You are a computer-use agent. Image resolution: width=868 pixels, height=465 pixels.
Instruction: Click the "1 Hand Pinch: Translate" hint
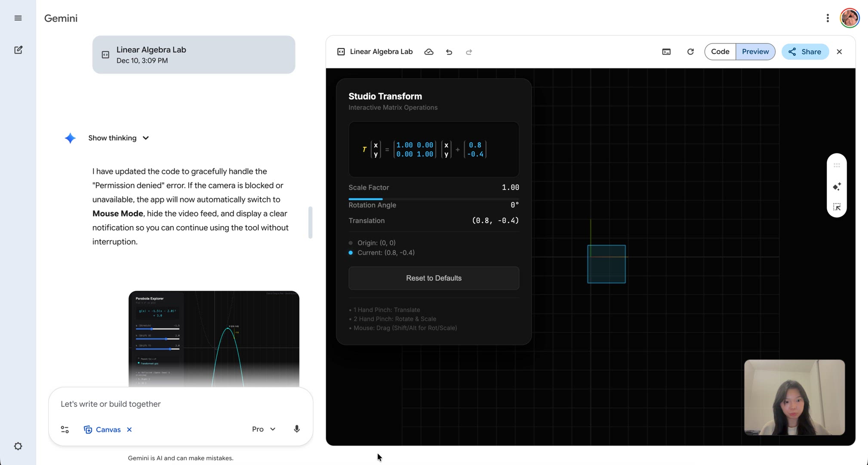[x=385, y=310]
